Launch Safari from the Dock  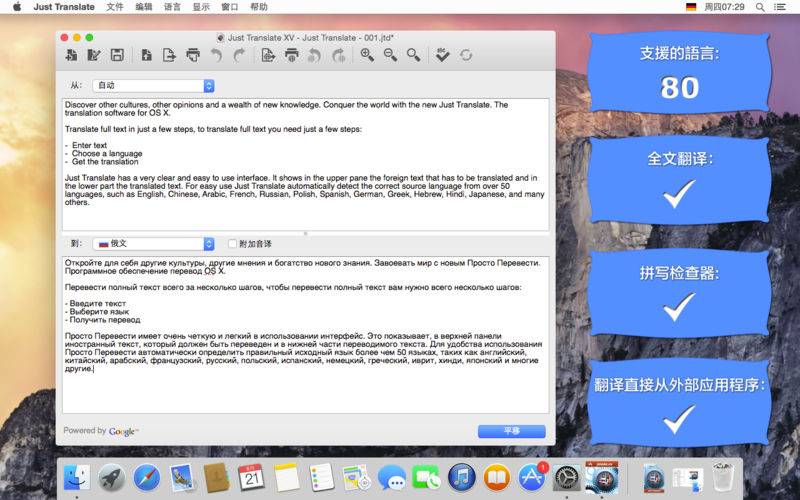pyautogui.click(x=146, y=478)
